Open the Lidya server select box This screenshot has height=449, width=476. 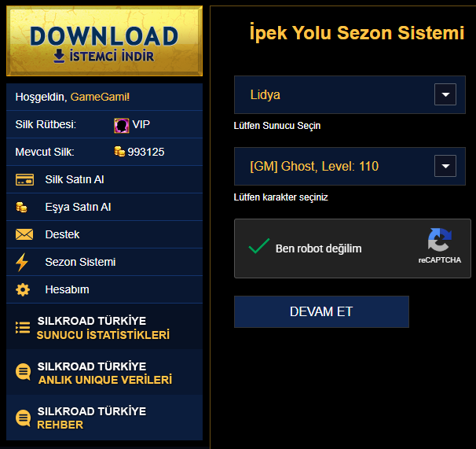[350, 95]
